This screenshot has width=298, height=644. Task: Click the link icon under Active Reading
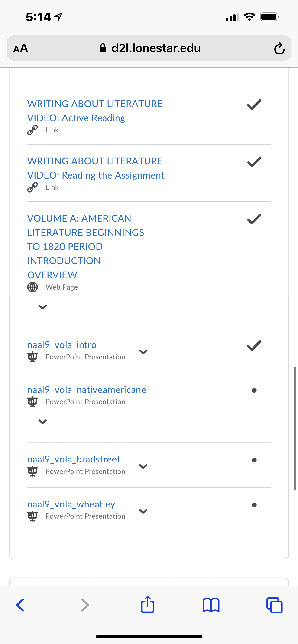(32, 130)
